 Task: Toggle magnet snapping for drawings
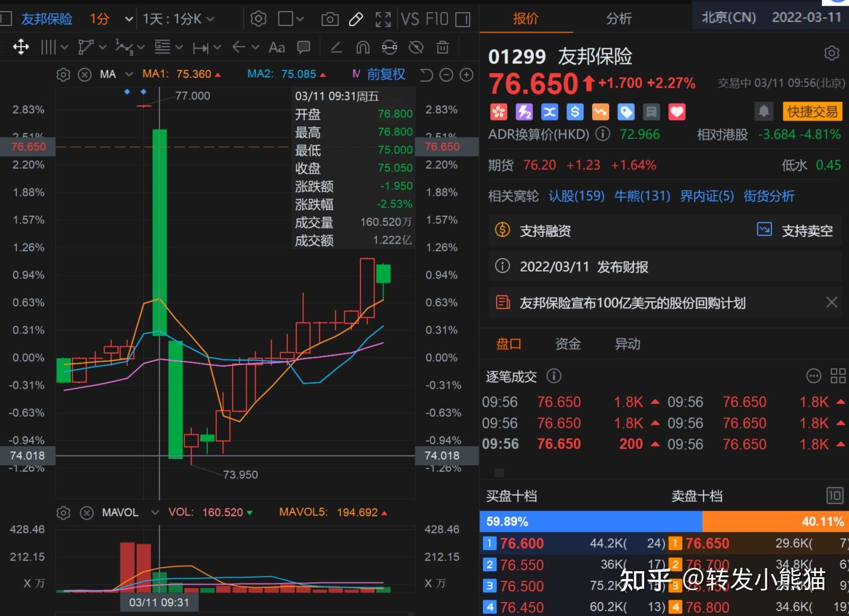(362, 47)
